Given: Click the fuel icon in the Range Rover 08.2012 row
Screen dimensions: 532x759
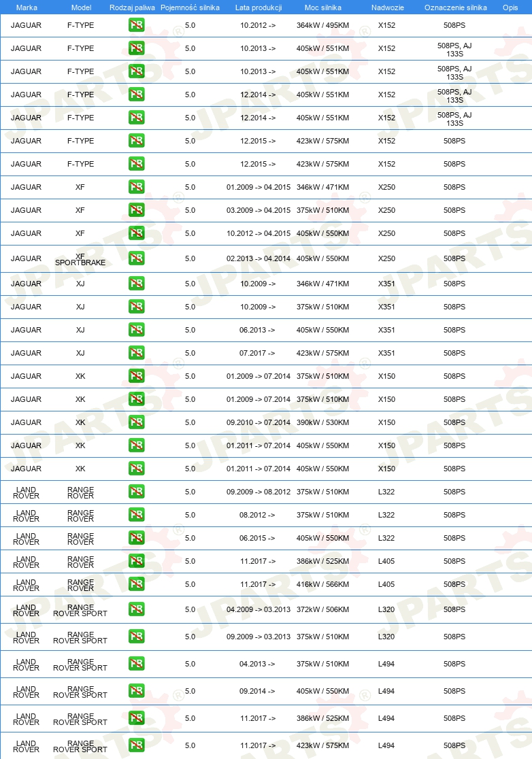Looking at the screenshot, I should point(137,515).
